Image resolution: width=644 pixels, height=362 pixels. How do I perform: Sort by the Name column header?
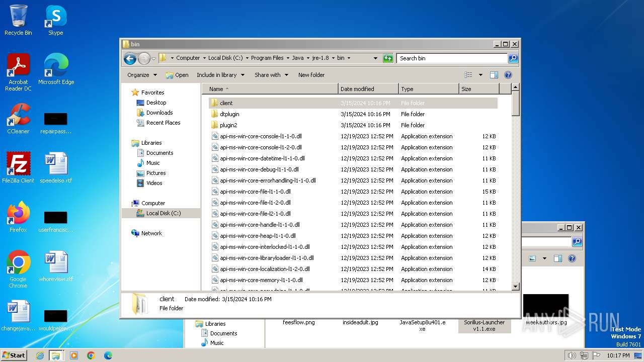click(x=270, y=89)
